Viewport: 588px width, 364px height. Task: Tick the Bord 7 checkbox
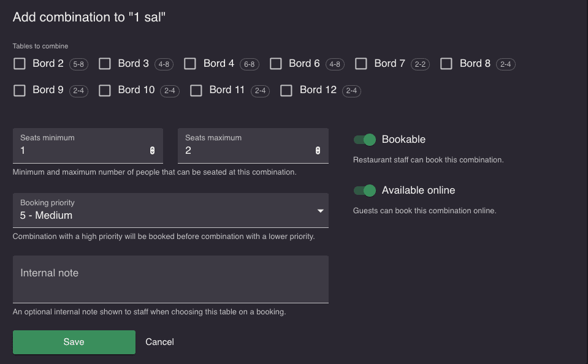tap(361, 64)
